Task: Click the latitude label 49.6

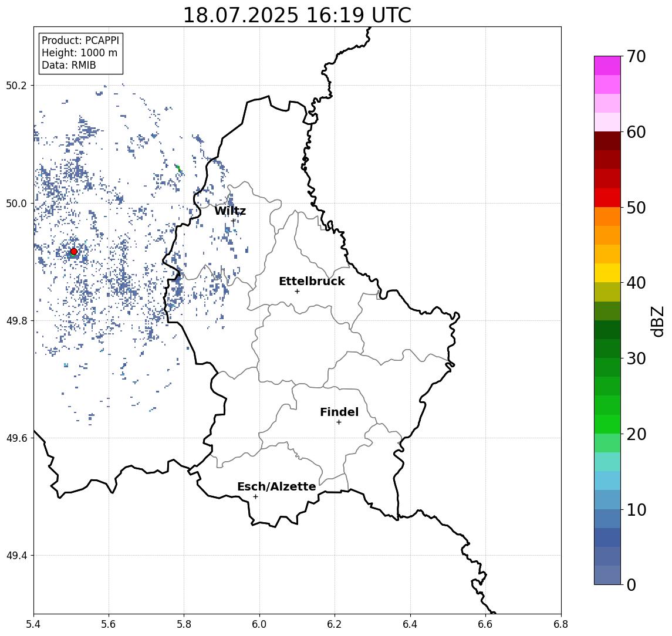Action: tap(16, 438)
